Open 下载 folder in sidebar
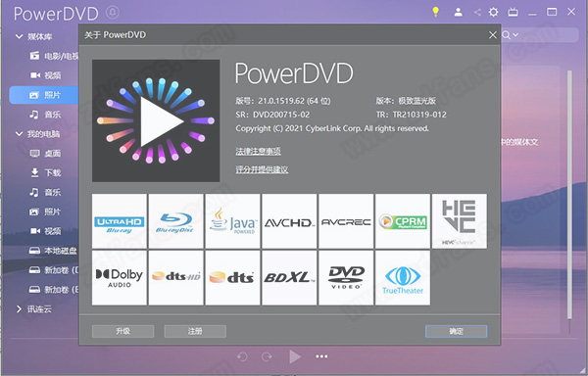Image resolution: width=588 pixels, height=376 pixels. (x=45, y=172)
